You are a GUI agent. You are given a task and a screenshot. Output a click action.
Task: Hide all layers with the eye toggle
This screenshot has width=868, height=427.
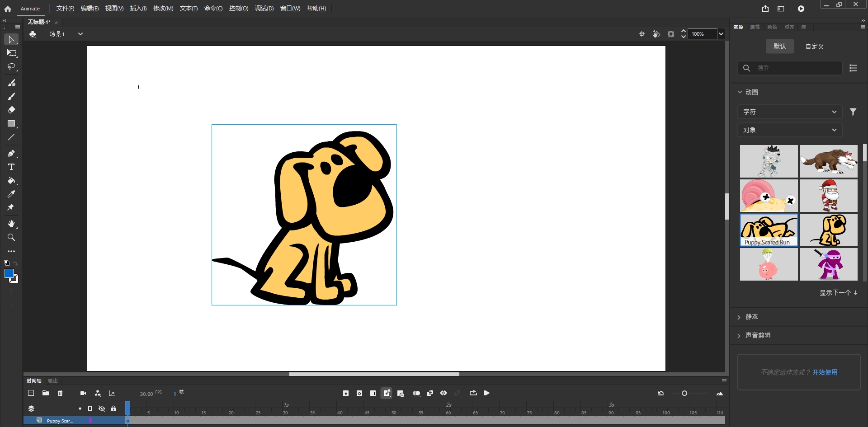click(x=102, y=408)
